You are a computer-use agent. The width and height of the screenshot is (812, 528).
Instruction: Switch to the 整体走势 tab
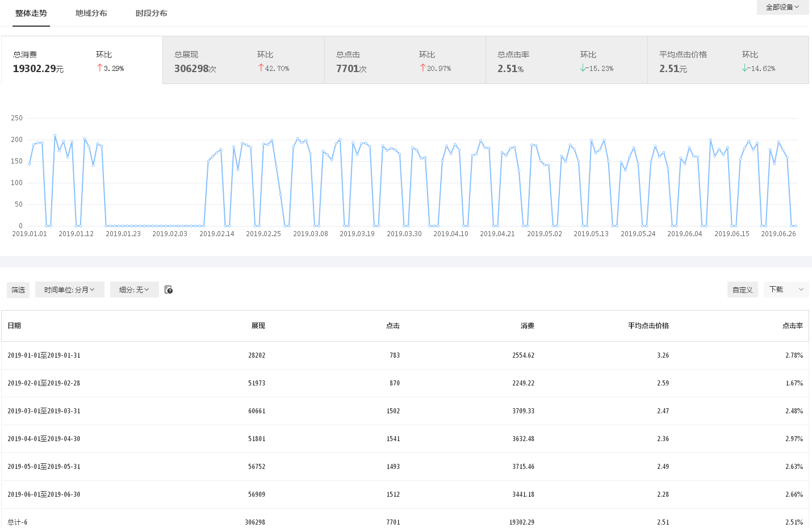click(31, 13)
